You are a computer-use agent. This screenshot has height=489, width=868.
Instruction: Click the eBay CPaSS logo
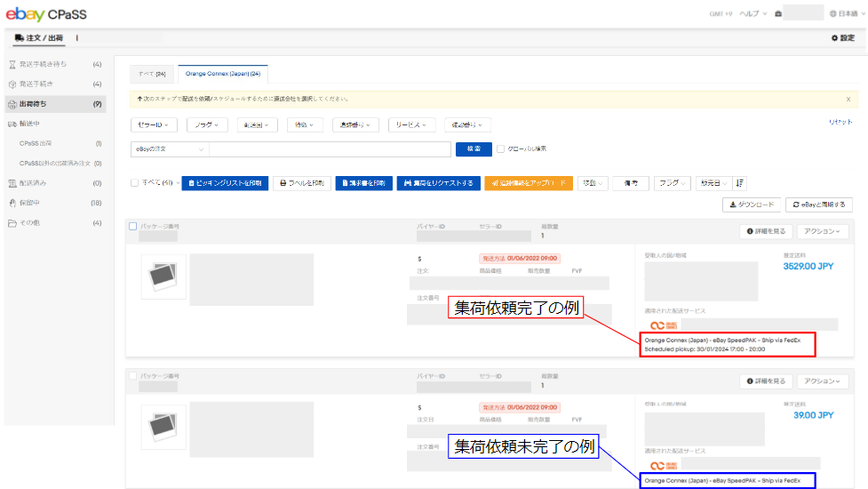point(46,14)
